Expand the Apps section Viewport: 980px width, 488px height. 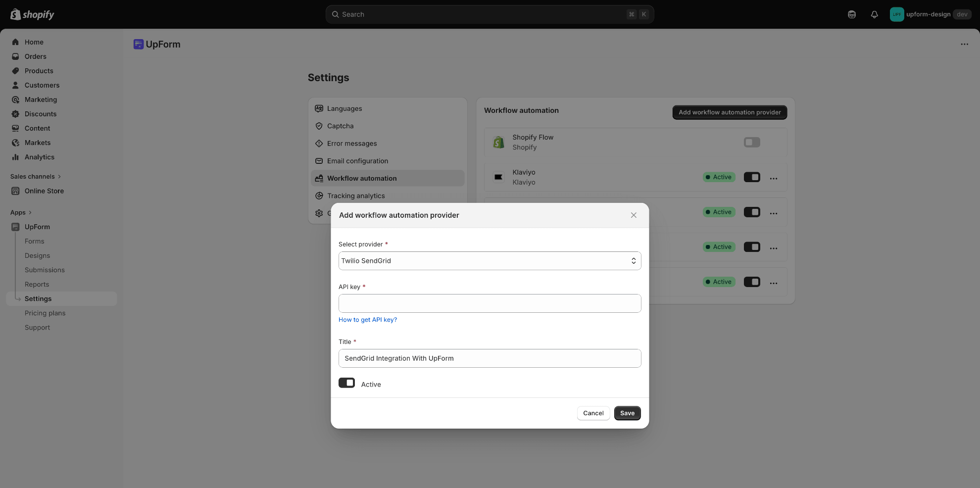pos(21,213)
